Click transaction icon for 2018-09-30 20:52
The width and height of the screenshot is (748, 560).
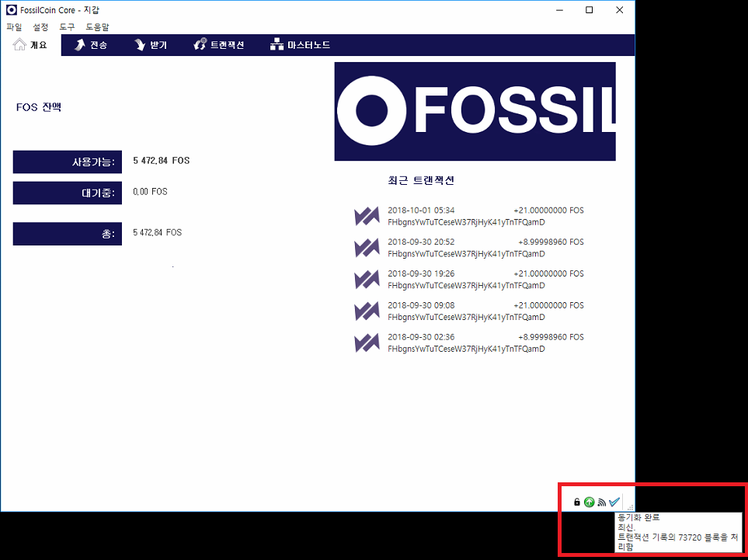point(367,248)
